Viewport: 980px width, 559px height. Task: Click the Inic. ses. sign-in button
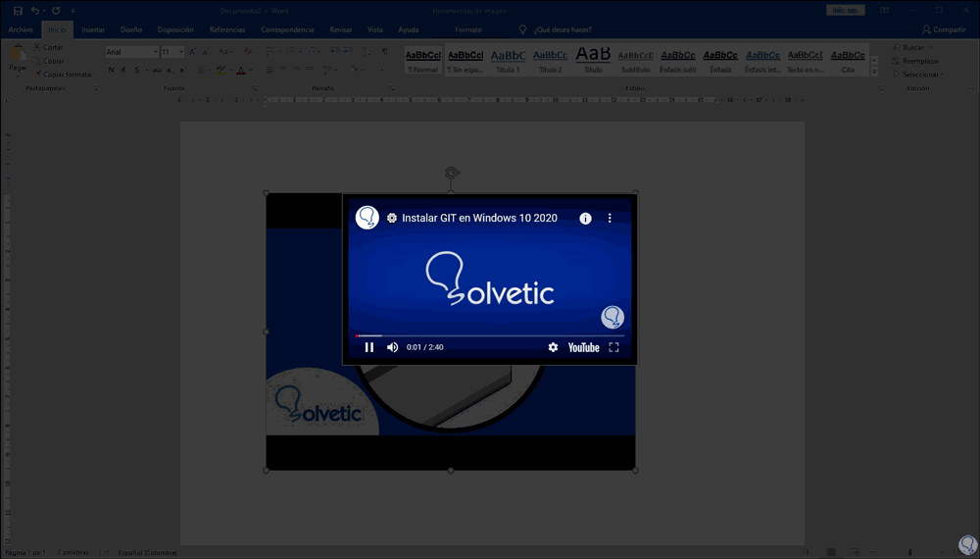tap(846, 11)
